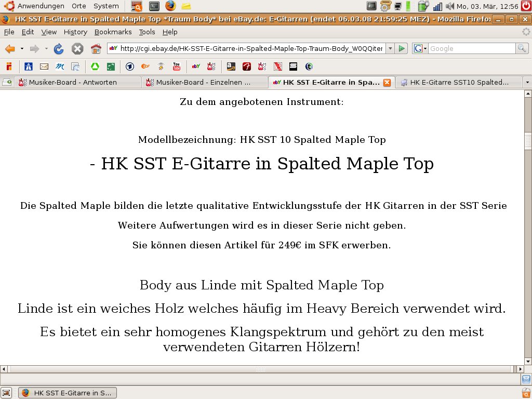The image size is (532, 399).
Task: Open the radio wave bookmark icon
Action: [x=161, y=66]
